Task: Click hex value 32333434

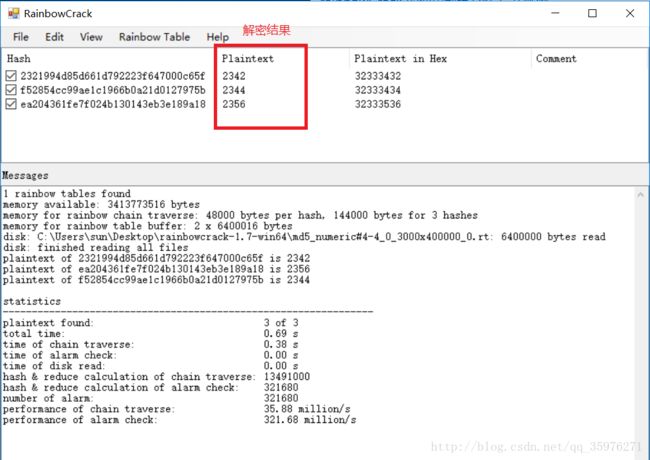Action: [378, 90]
